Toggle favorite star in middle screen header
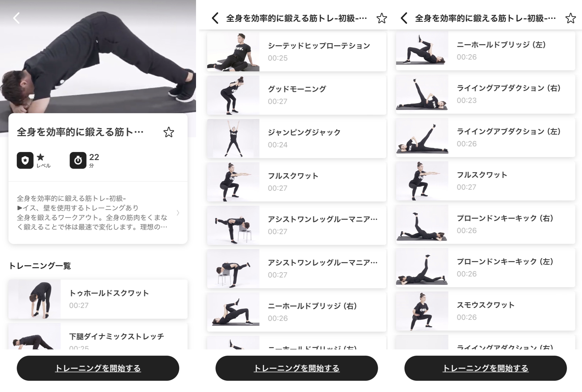The width and height of the screenshot is (582, 392). 382,18
